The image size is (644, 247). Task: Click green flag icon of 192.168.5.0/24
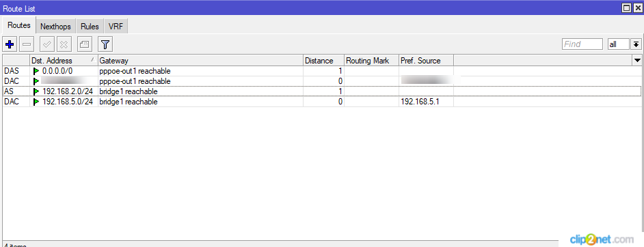point(36,102)
